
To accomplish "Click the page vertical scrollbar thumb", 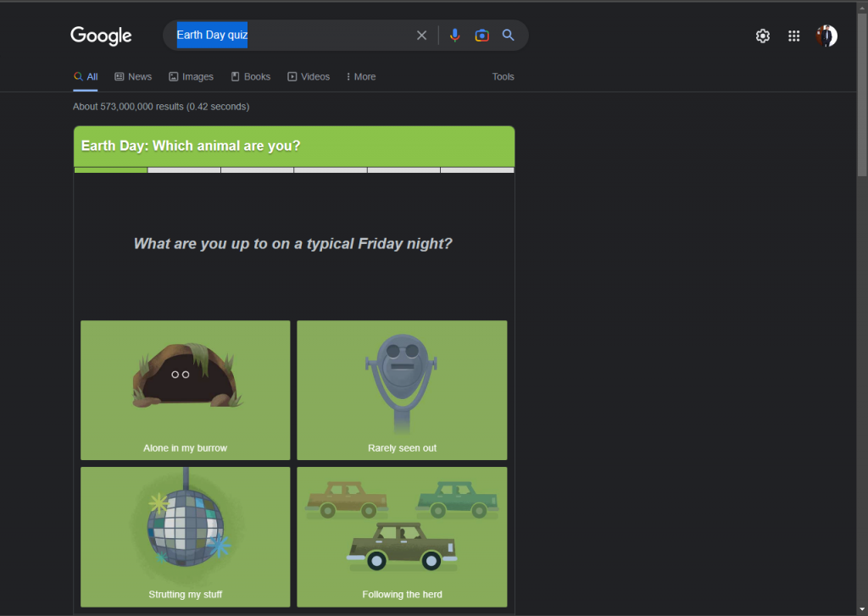I will point(862,94).
